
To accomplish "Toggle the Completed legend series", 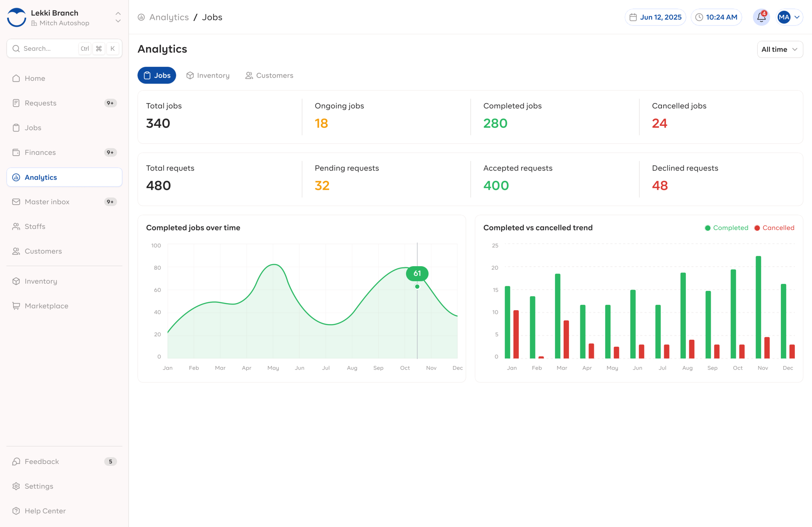I will pyautogui.click(x=726, y=228).
